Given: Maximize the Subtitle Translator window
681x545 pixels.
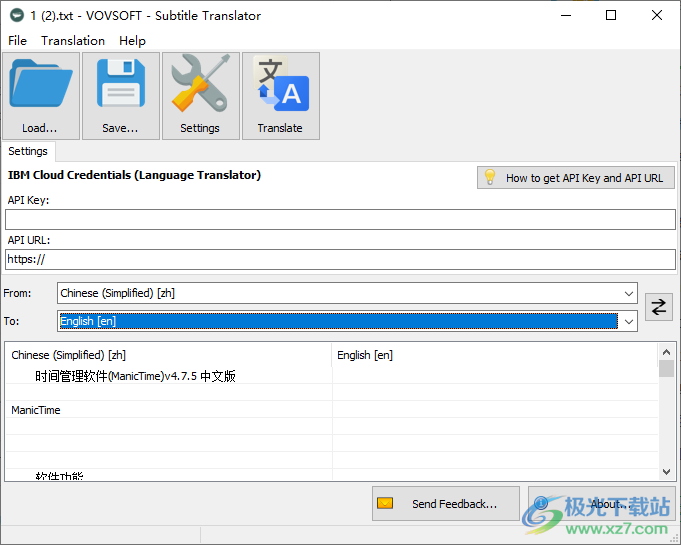Looking at the screenshot, I should [611, 16].
